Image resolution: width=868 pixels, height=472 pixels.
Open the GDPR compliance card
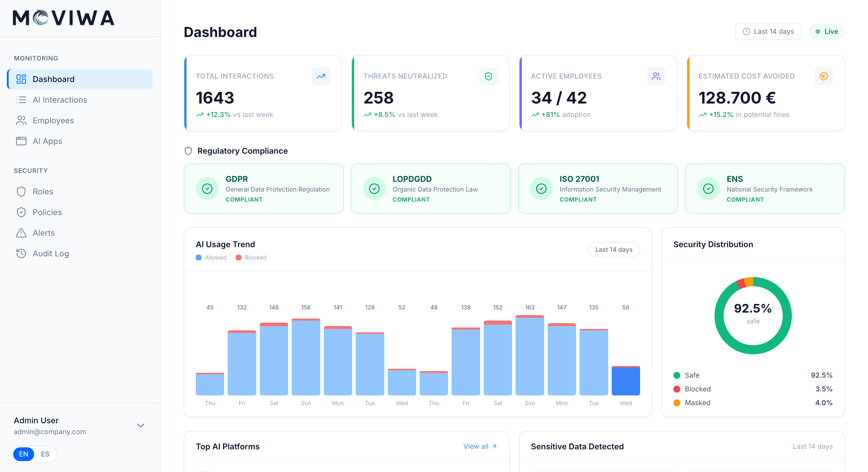(263, 188)
